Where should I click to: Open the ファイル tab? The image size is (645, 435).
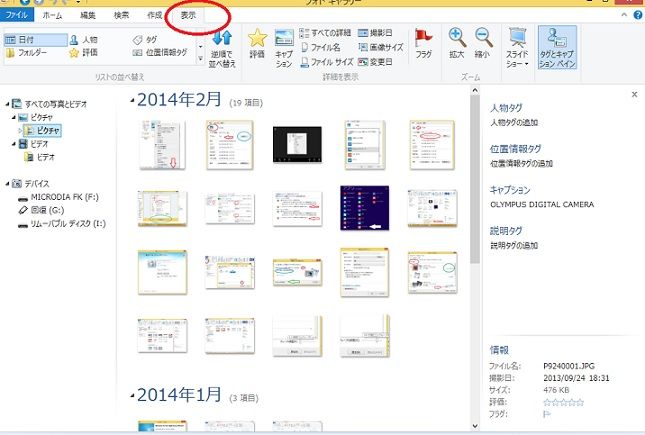point(17,15)
